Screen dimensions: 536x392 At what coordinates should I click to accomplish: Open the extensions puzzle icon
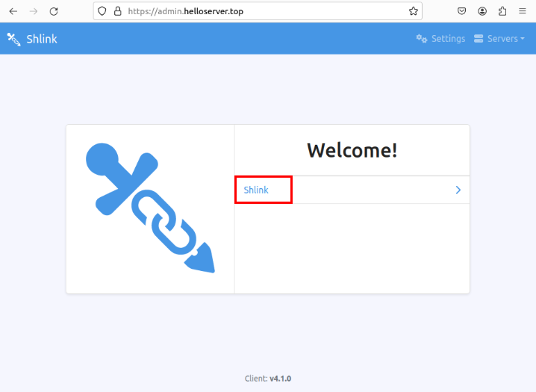[502, 11]
